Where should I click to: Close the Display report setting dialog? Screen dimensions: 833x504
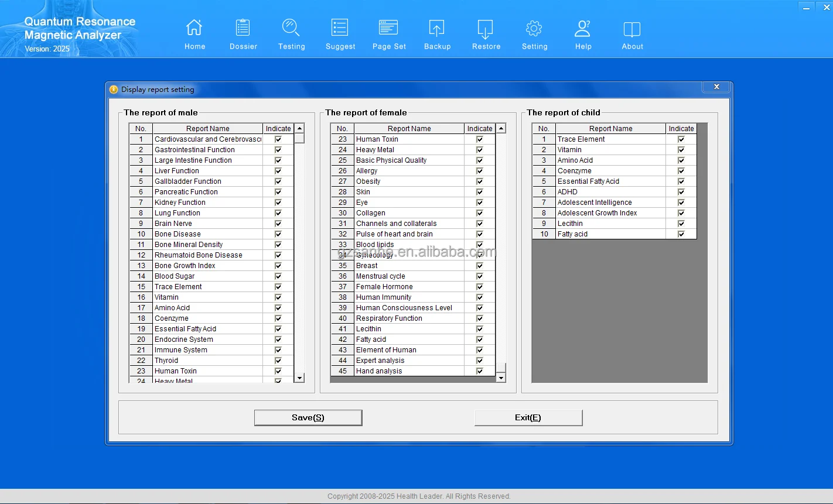(x=716, y=87)
